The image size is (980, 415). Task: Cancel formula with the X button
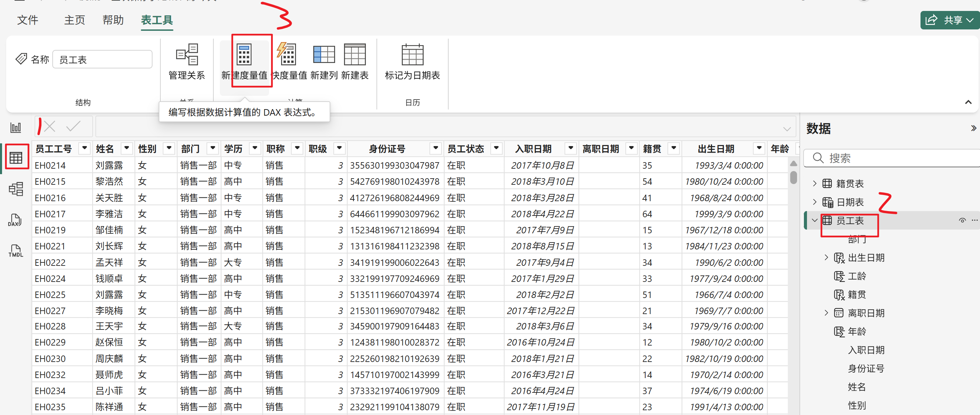tap(50, 126)
